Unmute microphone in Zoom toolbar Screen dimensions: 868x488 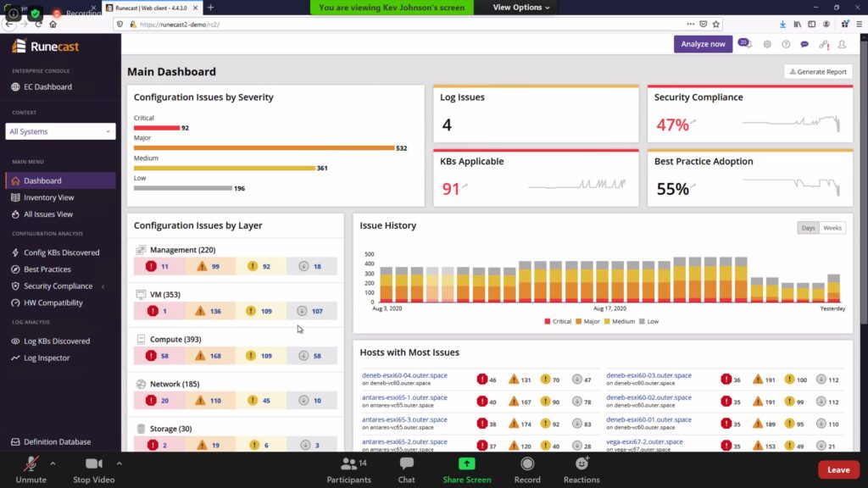[x=31, y=470]
